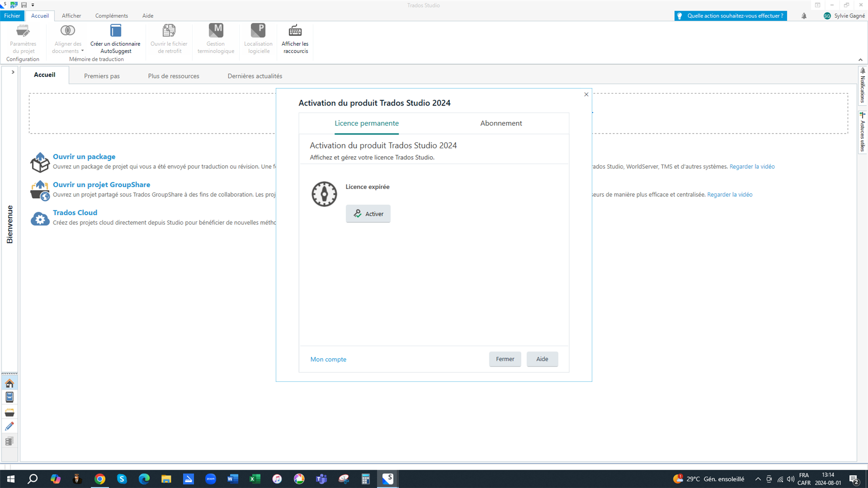The height and width of the screenshot is (488, 868).
Task: Click the Trados Cloud gear icon
Action: (40, 218)
